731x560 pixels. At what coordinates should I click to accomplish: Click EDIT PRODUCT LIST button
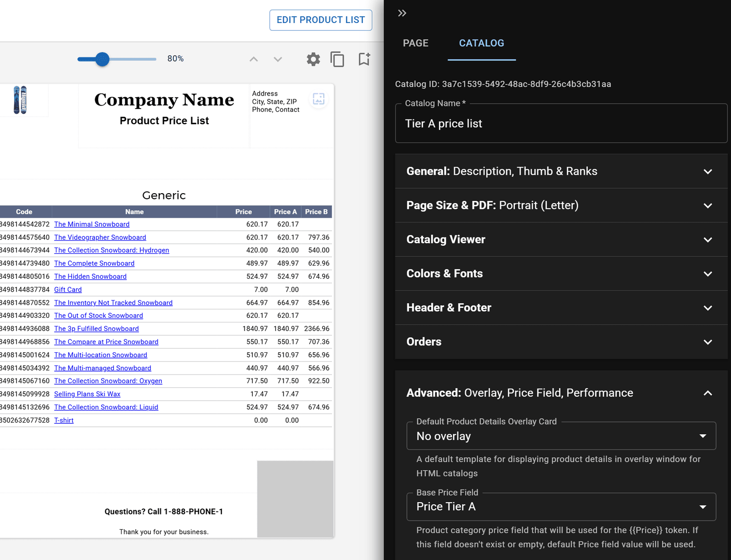(x=321, y=20)
